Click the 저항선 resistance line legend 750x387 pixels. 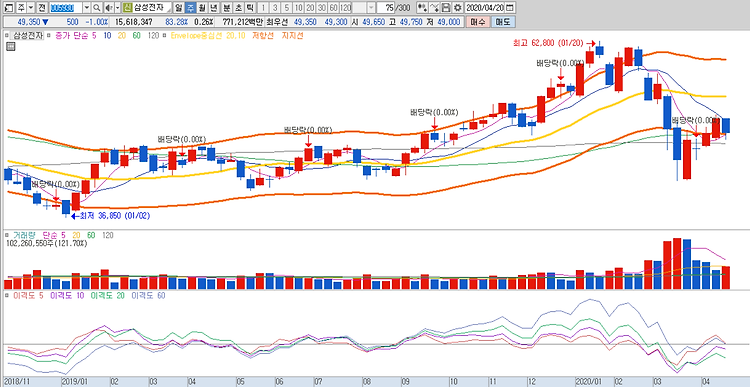tap(263, 35)
